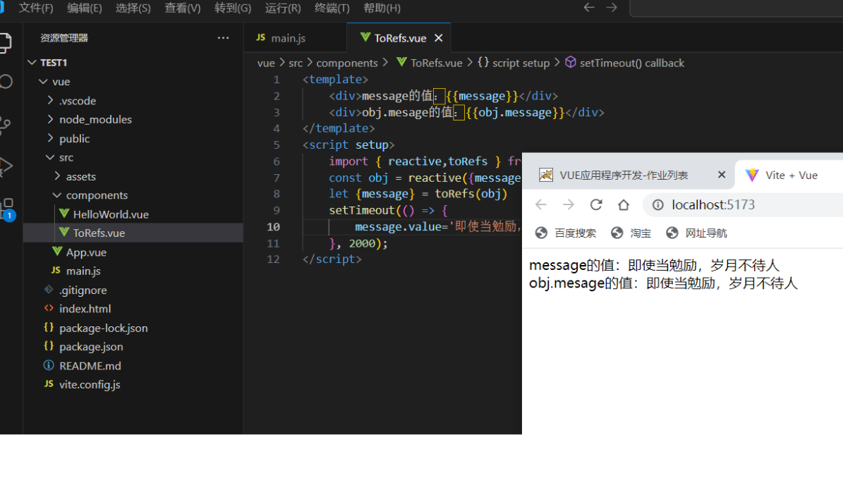Viewport: 843px width, 504px height.
Task: Go to the browser home page
Action: [623, 204]
